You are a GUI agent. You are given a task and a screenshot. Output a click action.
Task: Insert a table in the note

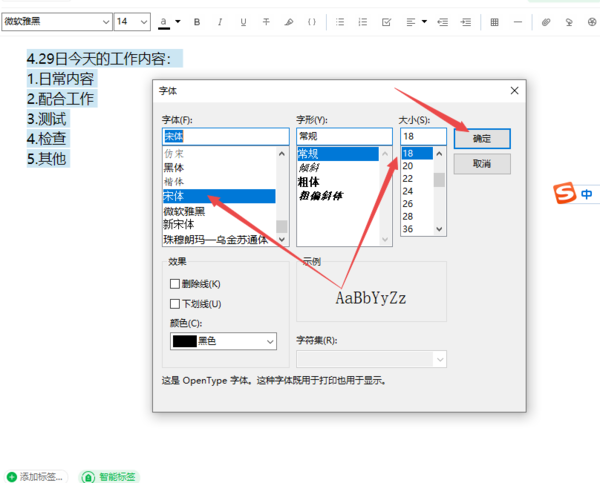point(494,22)
